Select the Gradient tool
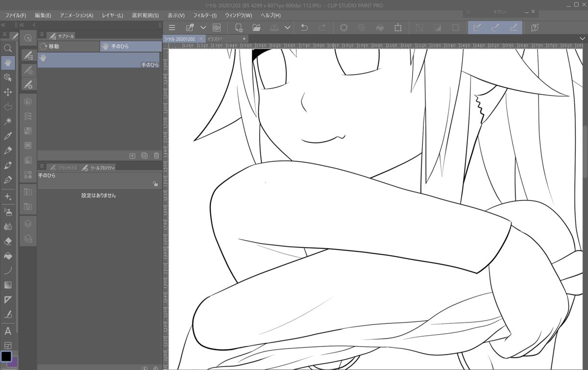588x370 pixels. click(8, 285)
